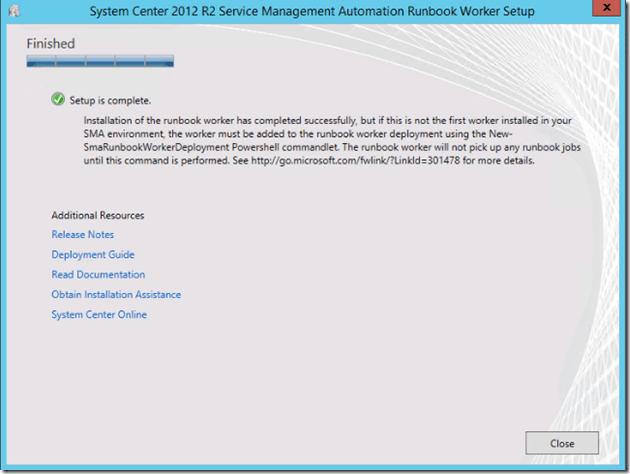Screen dimensions: 630x474
Task: Select Obtain Installation Assistance link
Action: click(116, 295)
